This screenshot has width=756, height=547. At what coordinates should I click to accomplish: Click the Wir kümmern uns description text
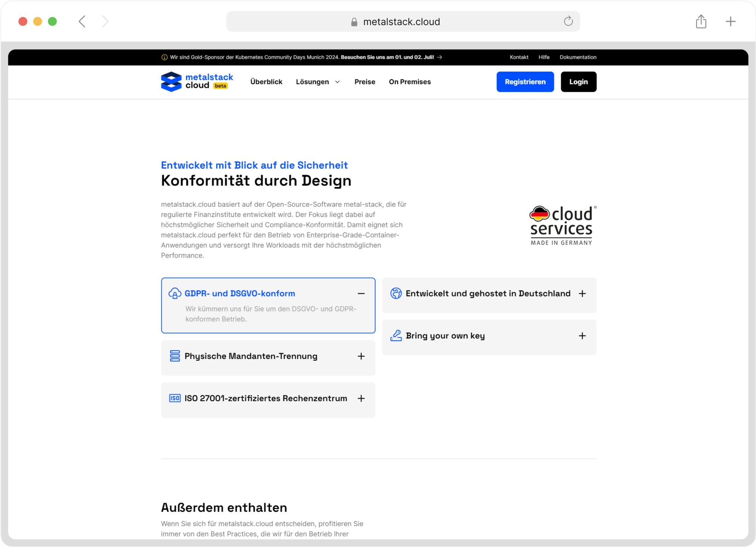pyautogui.click(x=271, y=314)
